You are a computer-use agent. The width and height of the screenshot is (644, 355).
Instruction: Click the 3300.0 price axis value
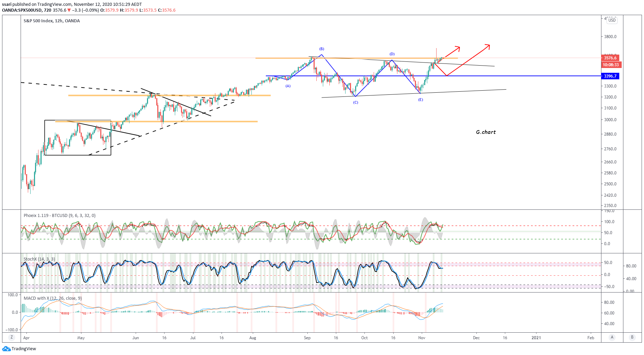610,86
